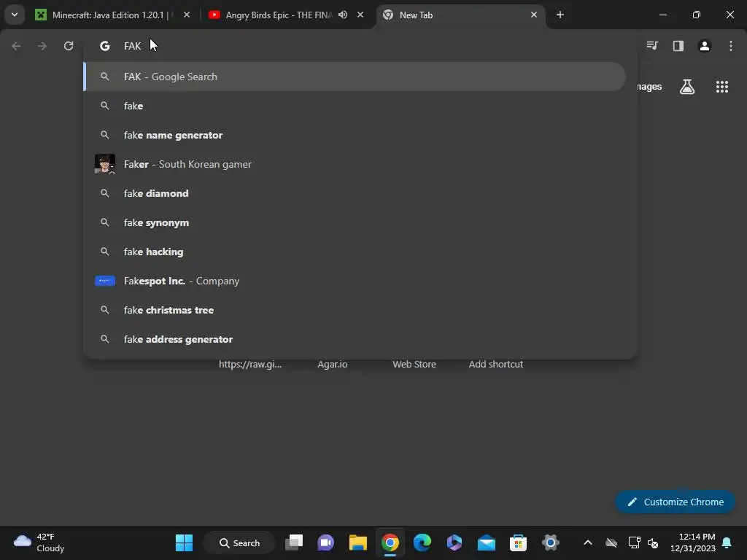Screen dimensions: 747x560
Task: Click the address bar containing FAK
Action: (360, 46)
